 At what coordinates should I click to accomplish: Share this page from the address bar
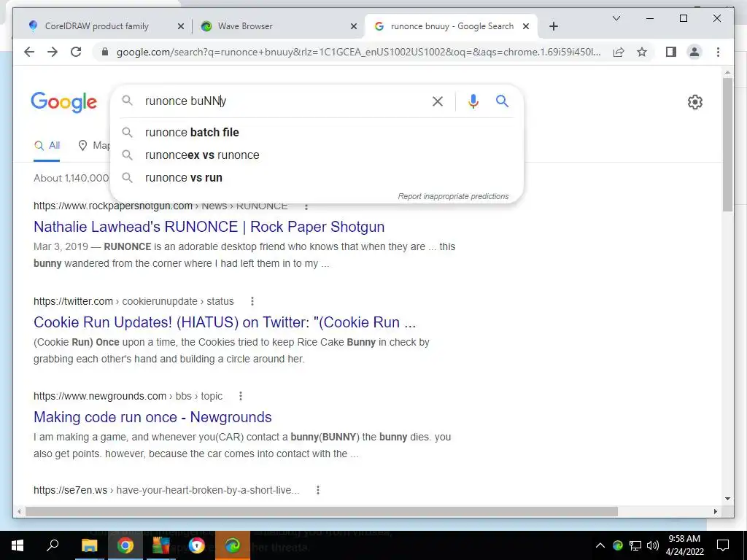coord(619,52)
